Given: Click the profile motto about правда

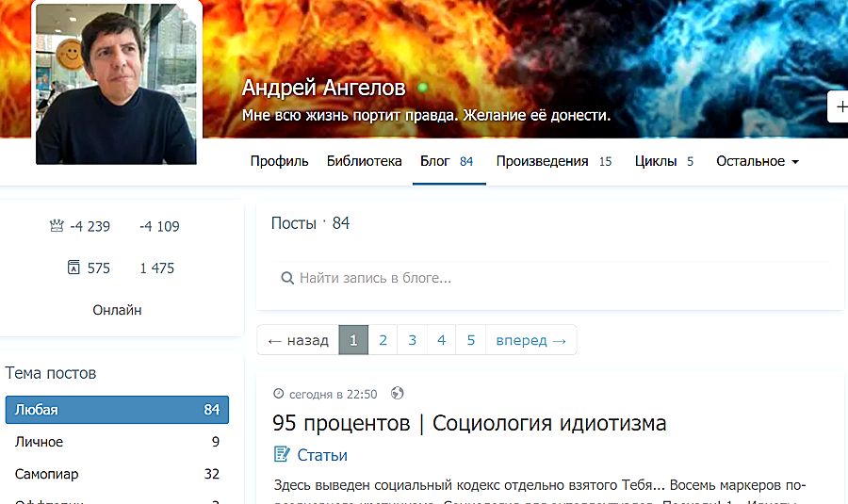Looking at the screenshot, I should pyautogui.click(x=426, y=115).
